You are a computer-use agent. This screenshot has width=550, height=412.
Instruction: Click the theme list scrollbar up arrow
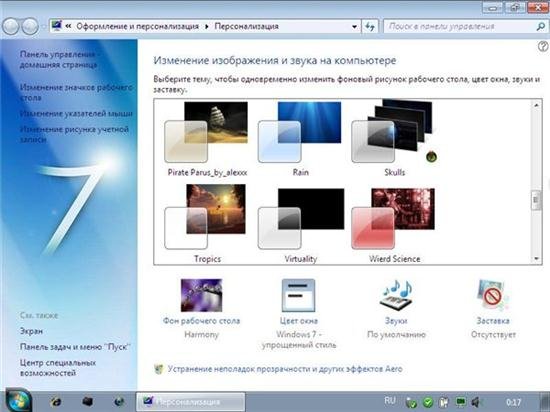536,105
